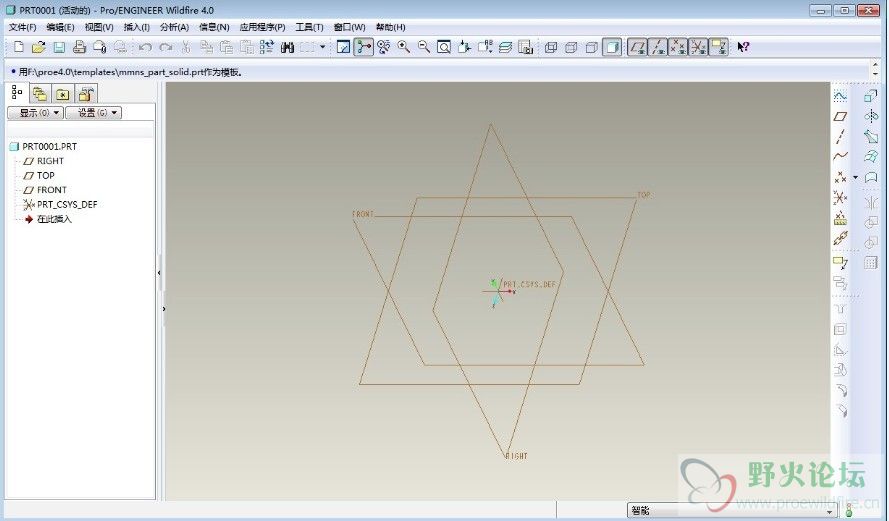This screenshot has width=889, height=521.
Task: Click the context help cursor icon
Action: click(743, 47)
